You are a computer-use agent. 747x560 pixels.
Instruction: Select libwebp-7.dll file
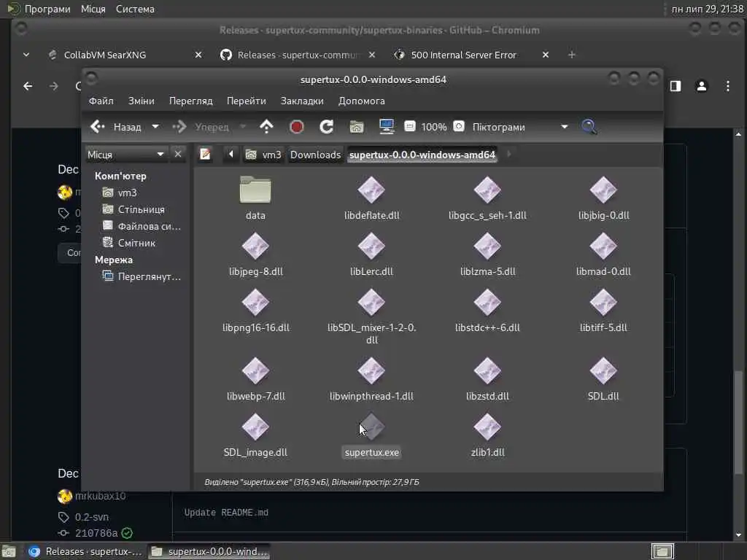[256, 378]
